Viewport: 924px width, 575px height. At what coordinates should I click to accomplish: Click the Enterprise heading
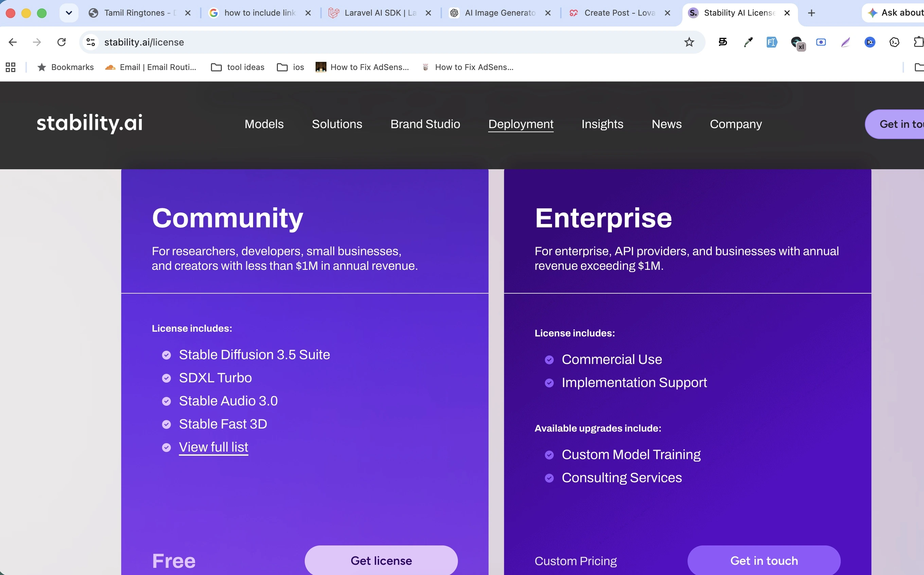pos(603,218)
